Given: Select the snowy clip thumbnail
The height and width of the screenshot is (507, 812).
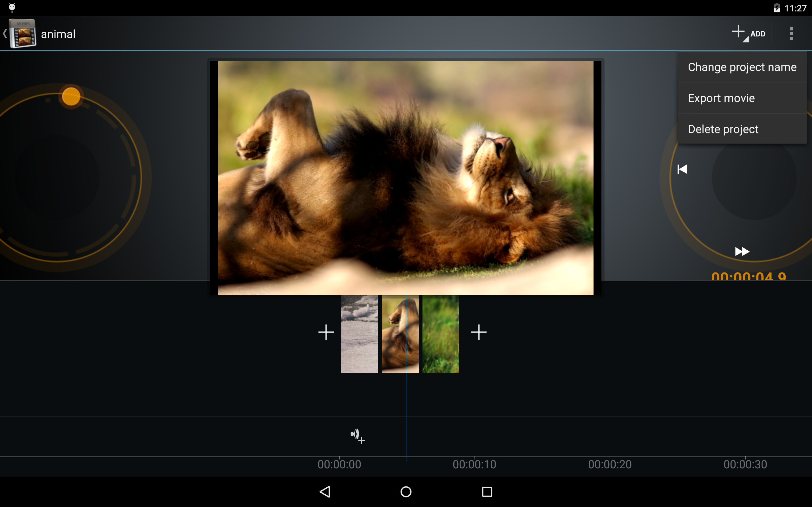Looking at the screenshot, I should click(359, 334).
